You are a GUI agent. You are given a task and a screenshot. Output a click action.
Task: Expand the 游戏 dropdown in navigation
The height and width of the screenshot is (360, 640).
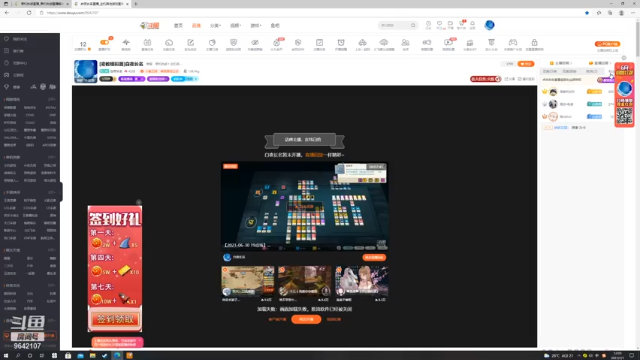coord(256,25)
